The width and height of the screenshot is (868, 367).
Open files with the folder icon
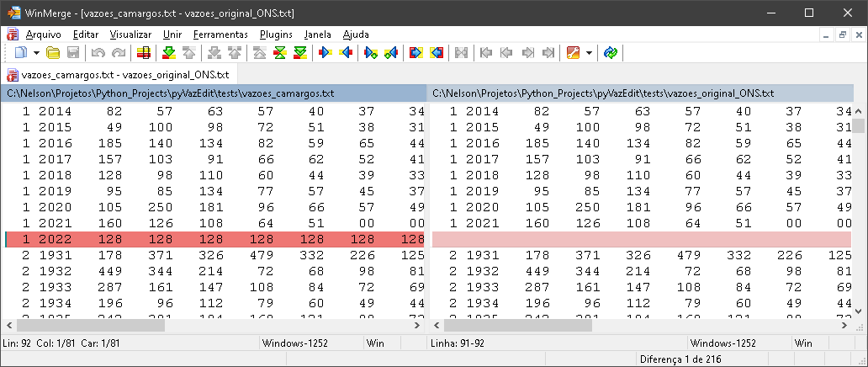click(53, 53)
